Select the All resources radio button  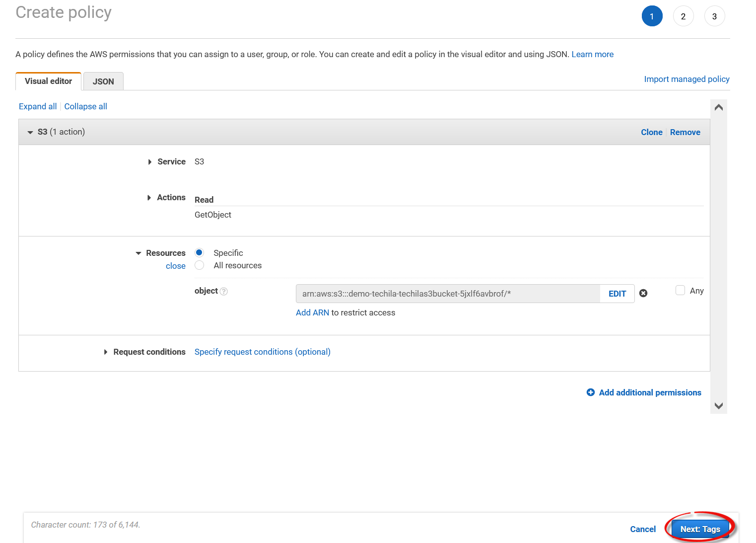point(200,265)
